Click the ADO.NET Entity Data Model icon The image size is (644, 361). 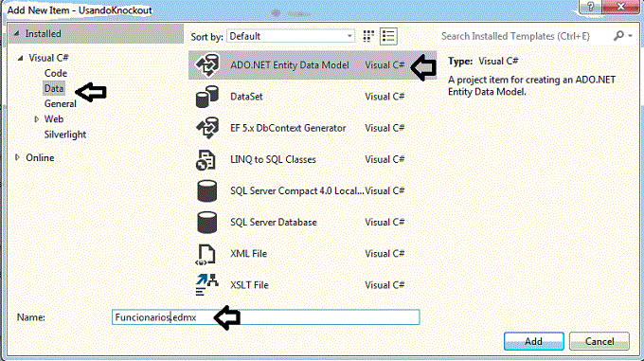click(x=207, y=64)
